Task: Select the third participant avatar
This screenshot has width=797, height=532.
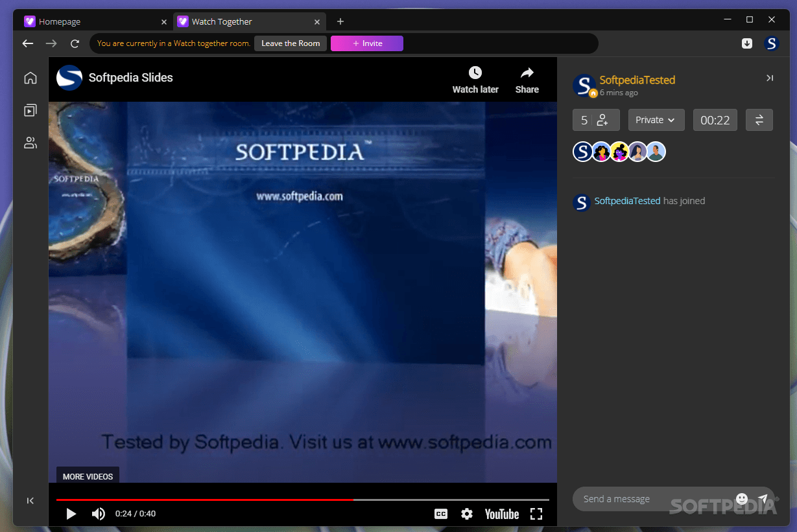Action: point(620,152)
